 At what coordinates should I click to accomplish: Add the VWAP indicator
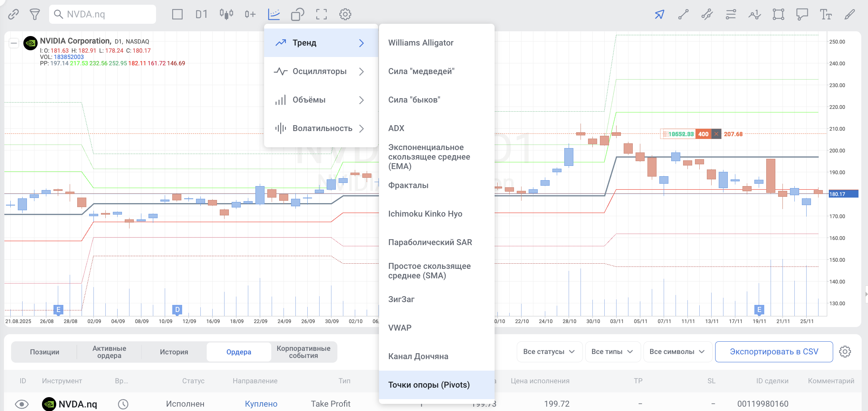click(437, 328)
